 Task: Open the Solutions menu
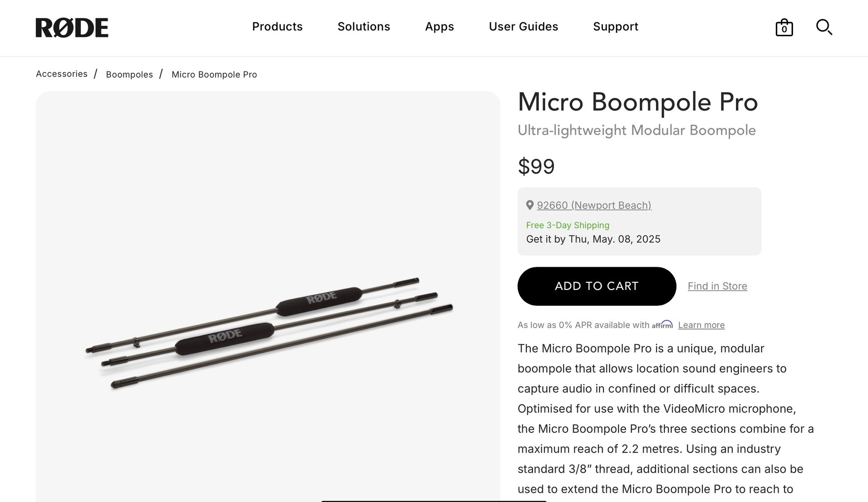[363, 27]
